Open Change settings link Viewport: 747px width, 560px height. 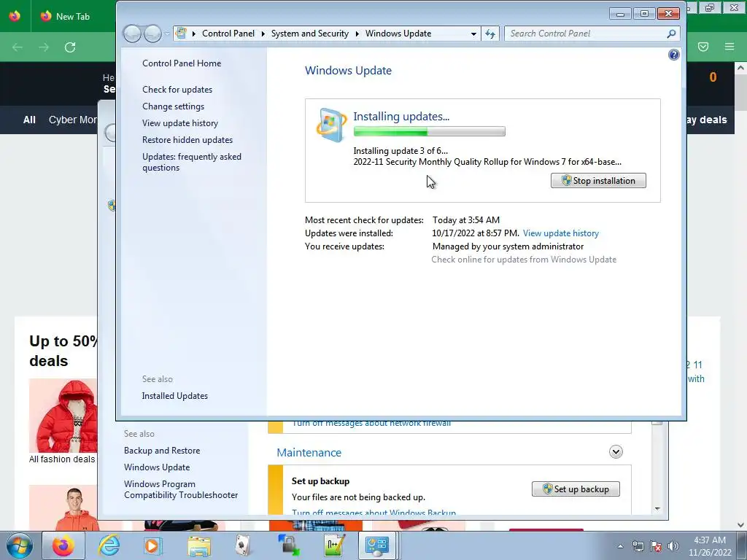click(173, 106)
